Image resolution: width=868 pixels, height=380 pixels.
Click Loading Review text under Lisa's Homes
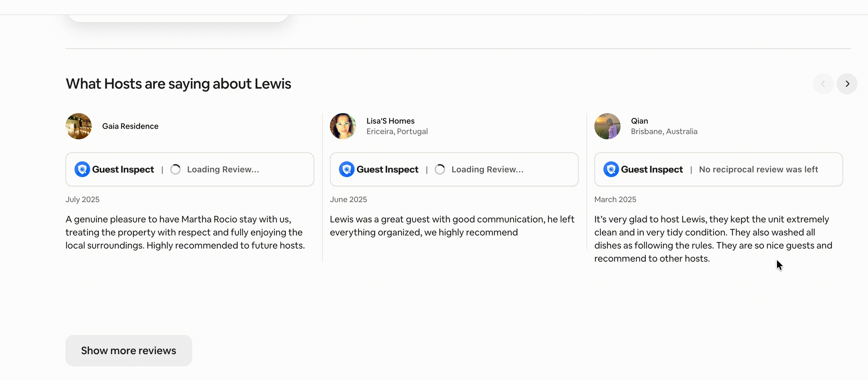click(487, 169)
